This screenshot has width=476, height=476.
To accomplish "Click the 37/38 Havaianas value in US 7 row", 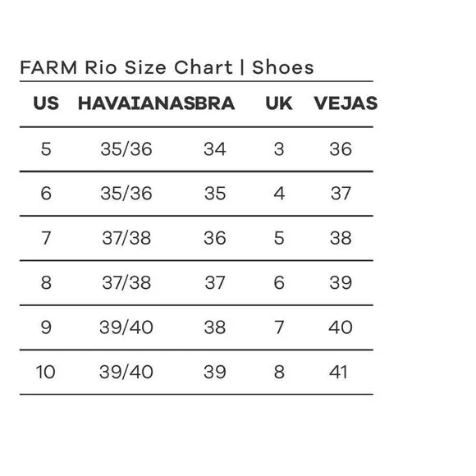I will [126, 238].
